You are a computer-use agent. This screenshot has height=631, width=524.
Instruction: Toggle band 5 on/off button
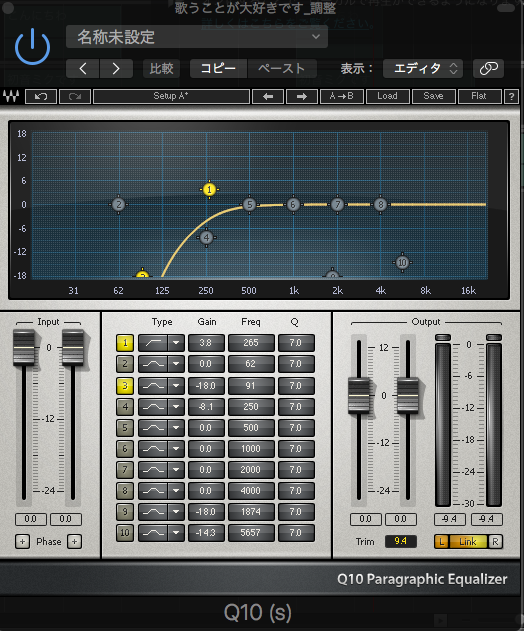[125, 427]
